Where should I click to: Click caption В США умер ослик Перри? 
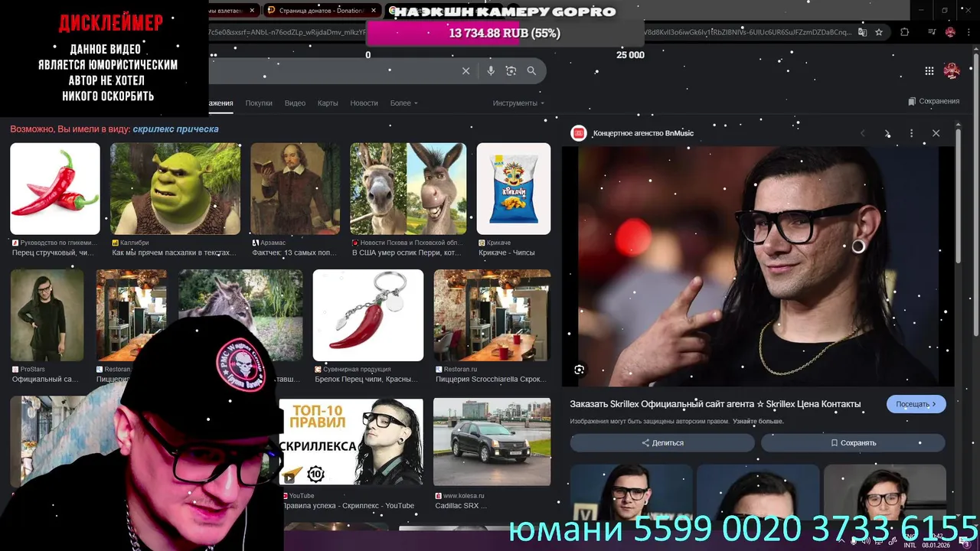point(407,253)
